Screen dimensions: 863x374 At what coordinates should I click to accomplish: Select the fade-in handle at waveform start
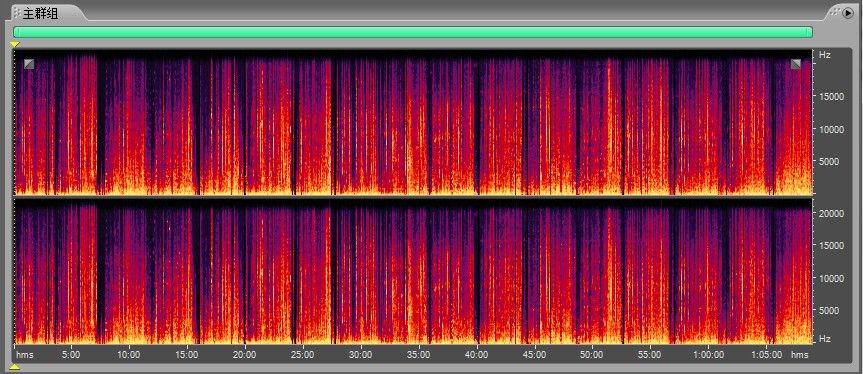(x=29, y=64)
